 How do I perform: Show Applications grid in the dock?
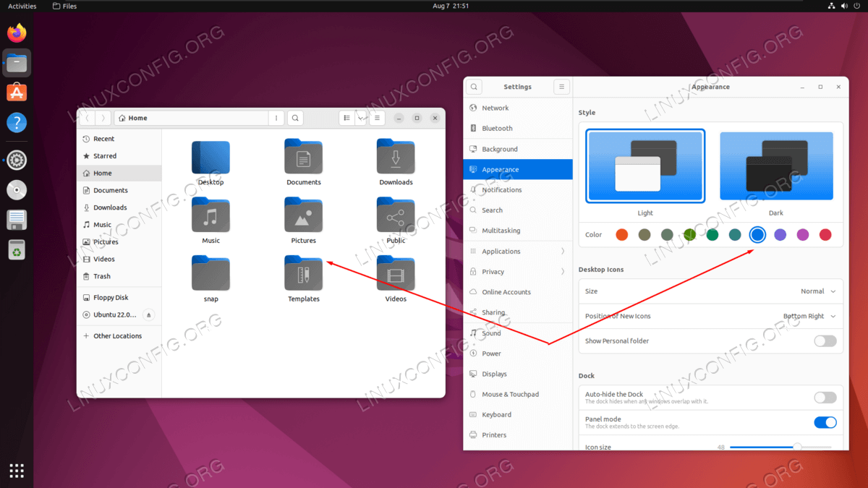(17, 471)
